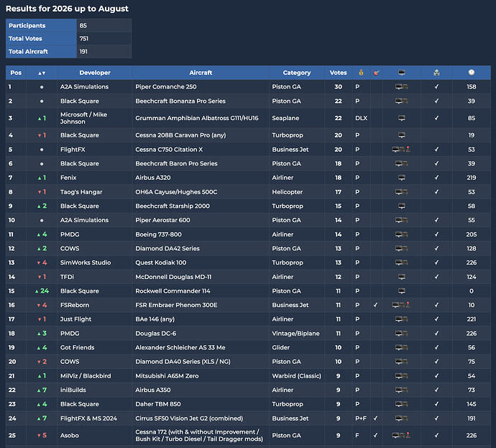
Task: Click the up/down arrows change column header
Action: [x=42, y=73]
